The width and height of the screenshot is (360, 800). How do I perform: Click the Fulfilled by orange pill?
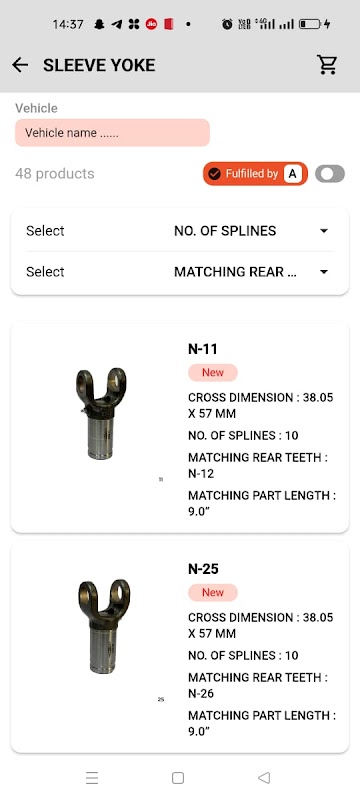(255, 174)
